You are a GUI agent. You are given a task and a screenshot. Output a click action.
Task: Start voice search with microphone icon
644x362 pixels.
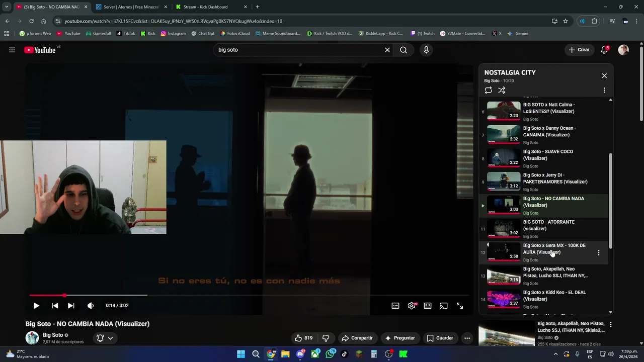[x=426, y=50]
